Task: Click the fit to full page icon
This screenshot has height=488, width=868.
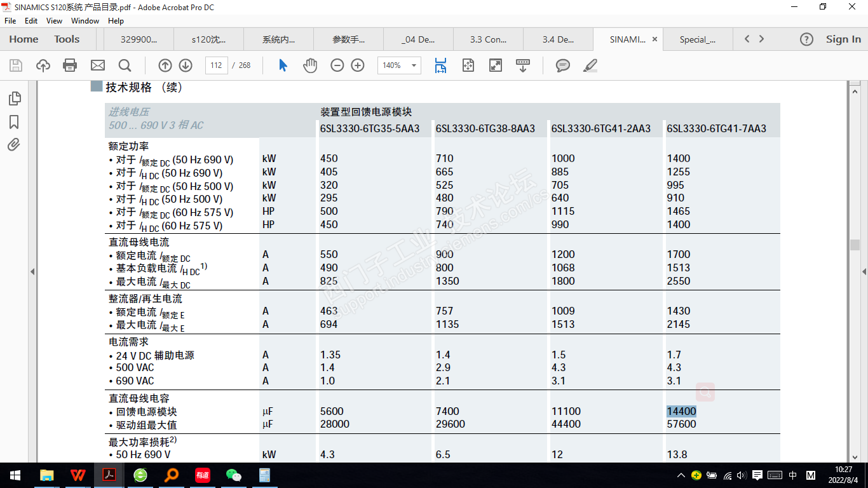Action: pyautogui.click(x=468, y=65)
